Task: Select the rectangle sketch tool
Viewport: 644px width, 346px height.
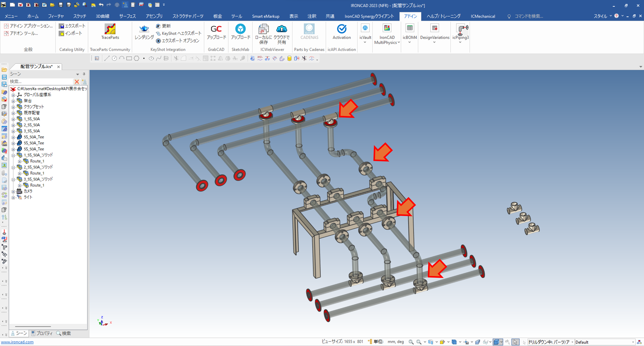Action: (x=129, y=58)
